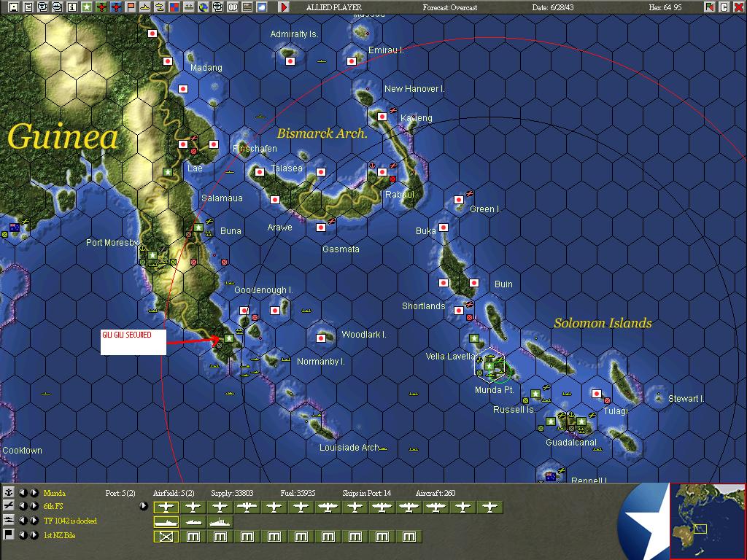The image size is (747, 560).
Task: Click the round arrow left of the aircraft icons
Action: tap(144, 506)
